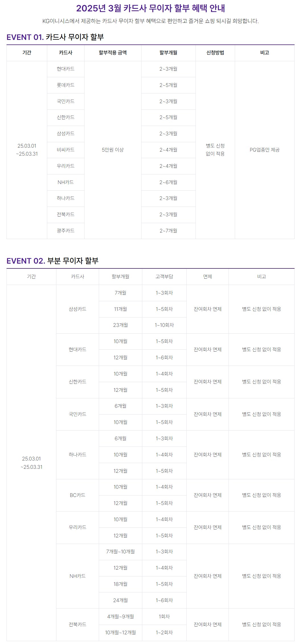Select the 삼성카드 cell in EVENT 02 table
The height and width of the screenshot is (644, 296).
click(77, 309)
